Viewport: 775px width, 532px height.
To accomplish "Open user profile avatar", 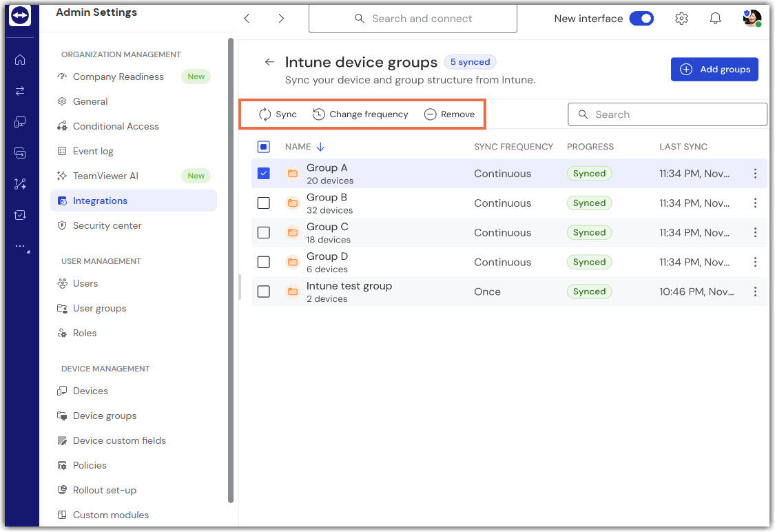I will click(x=752, y=19).
